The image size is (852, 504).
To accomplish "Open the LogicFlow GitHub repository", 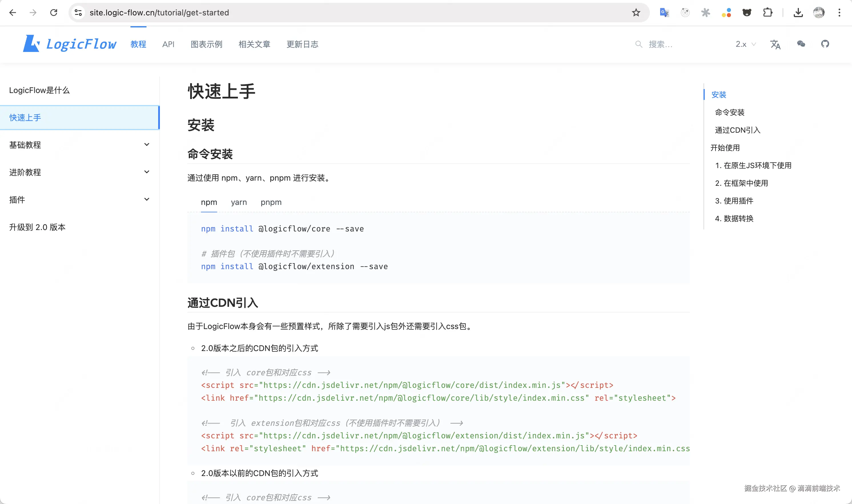I will [825, 44].
